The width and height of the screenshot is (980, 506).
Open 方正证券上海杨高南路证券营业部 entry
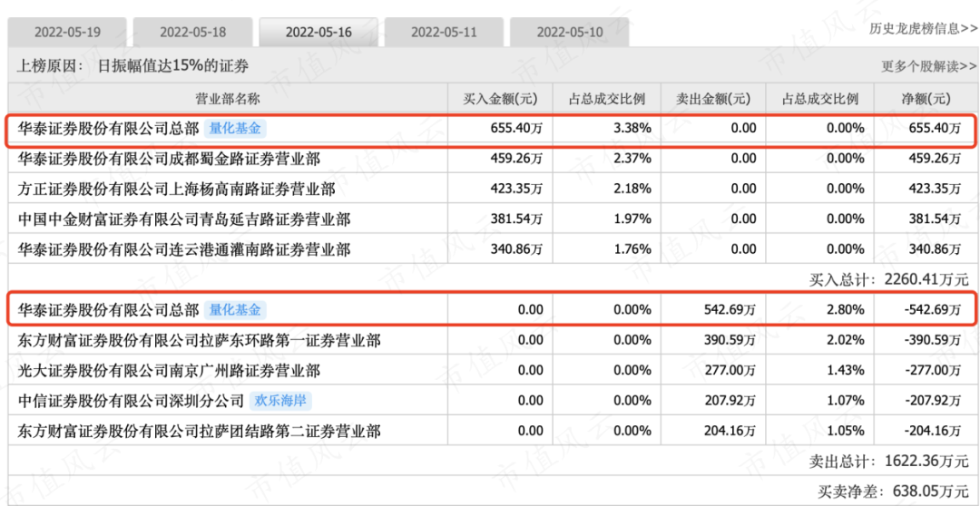(x=177, y=190)
